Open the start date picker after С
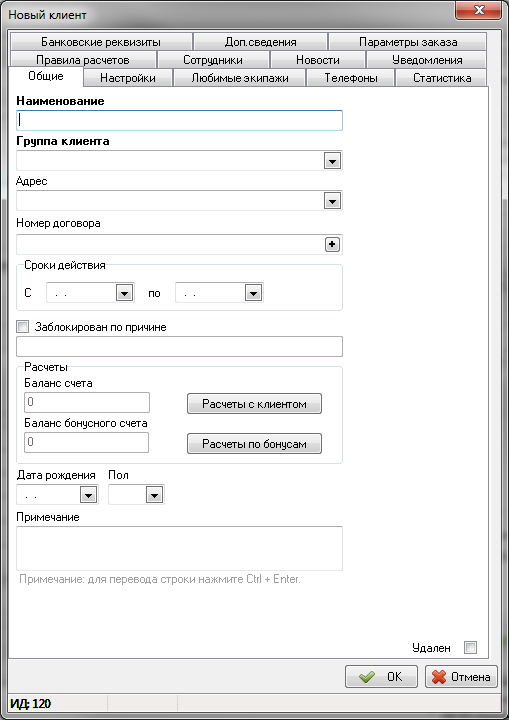Viewport: 509px width, 720px height. pyautogui.click(x=124, y=293)
